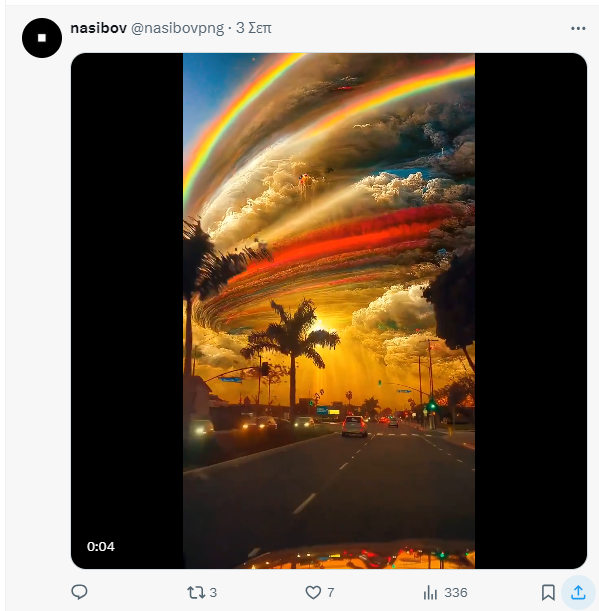Share the post via upload arrow icon

(578, 592)
